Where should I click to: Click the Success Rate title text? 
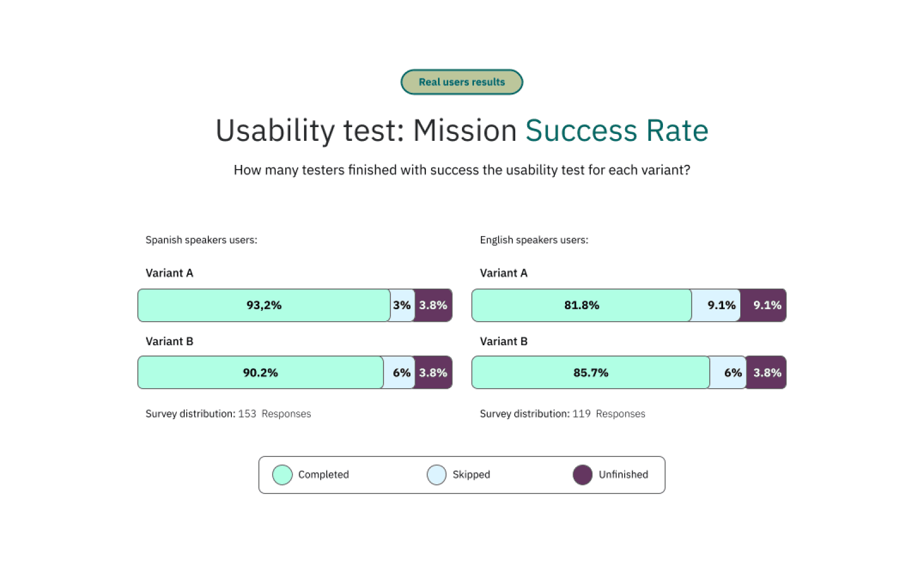[x=617, y=131]
